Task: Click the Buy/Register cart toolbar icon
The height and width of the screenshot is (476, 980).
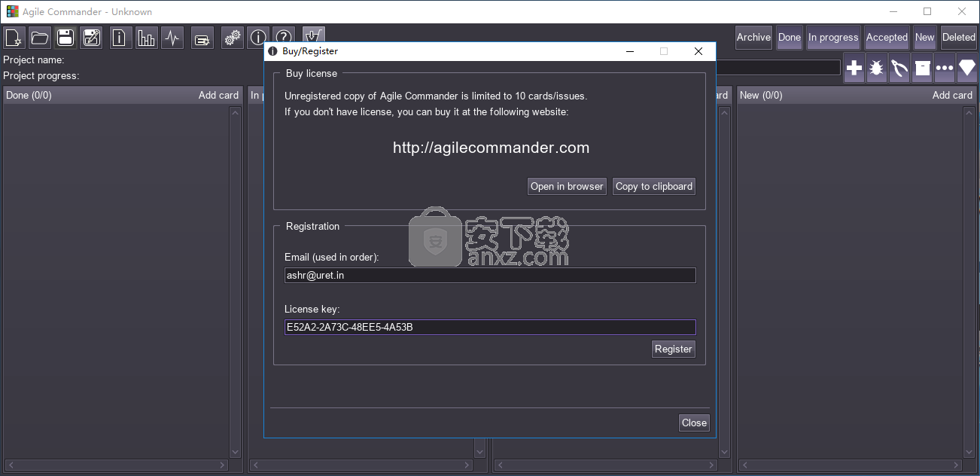Action: pos(314,36)
